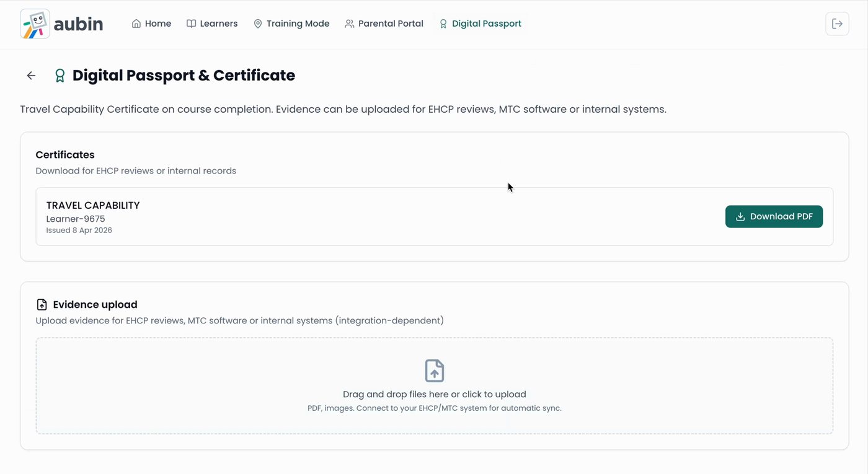
Task: Click the Travel Capability Certificate description line
Action: pos(343,110)
